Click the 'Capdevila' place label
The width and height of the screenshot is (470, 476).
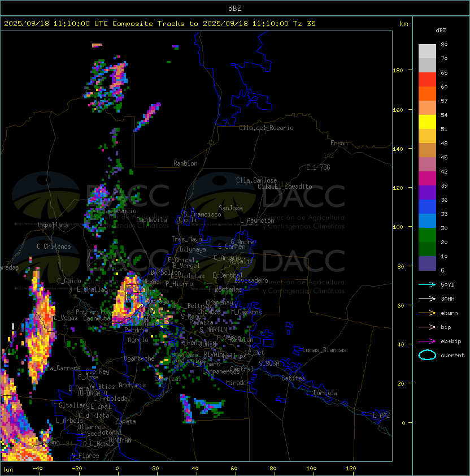[x=151, y=220]
